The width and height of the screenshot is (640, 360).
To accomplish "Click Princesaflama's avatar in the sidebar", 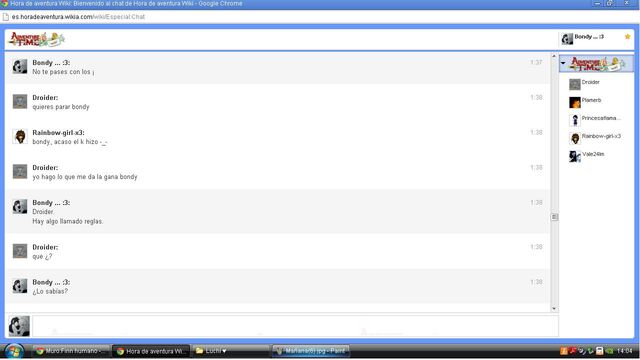I will point(575,120).
